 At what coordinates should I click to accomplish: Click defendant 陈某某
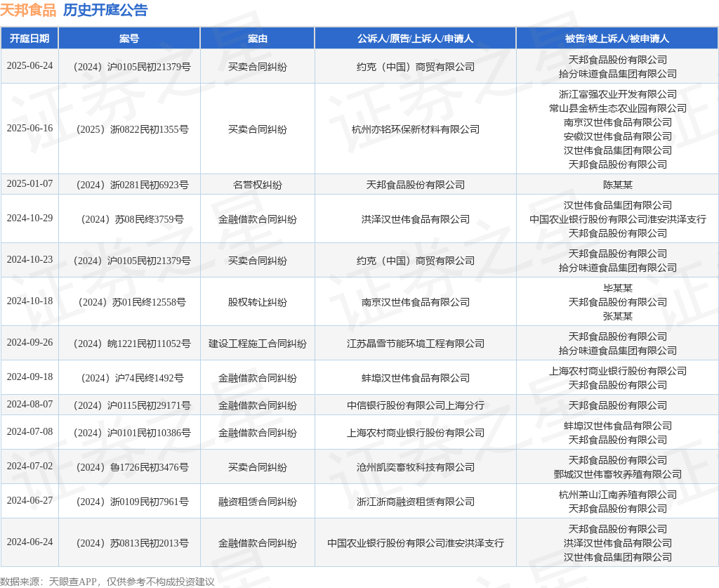pos(618,185)
